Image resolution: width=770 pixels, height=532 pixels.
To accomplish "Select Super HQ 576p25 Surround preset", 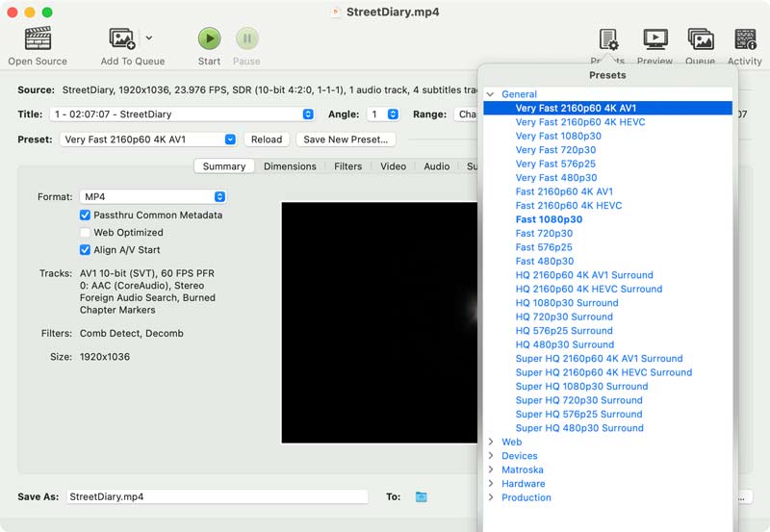I will point(607,415).
